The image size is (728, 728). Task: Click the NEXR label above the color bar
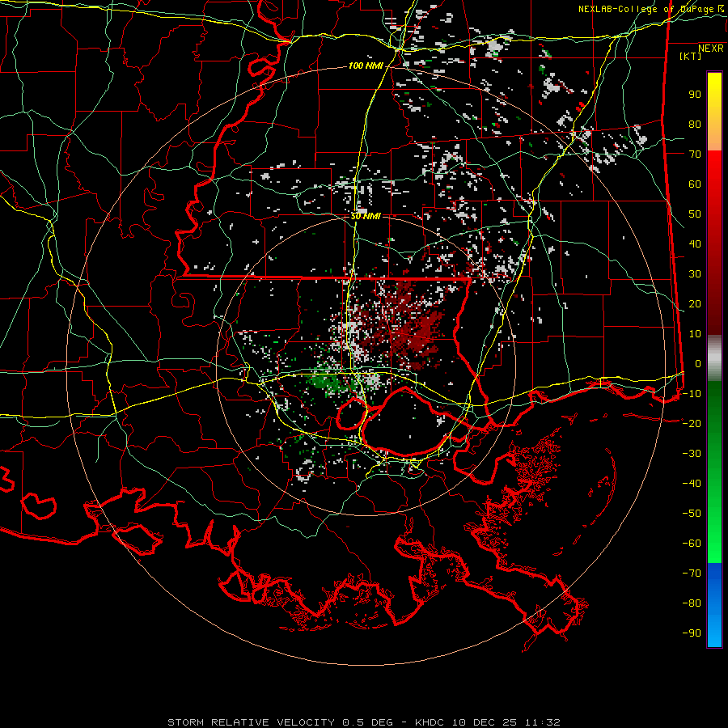point(710,49)
